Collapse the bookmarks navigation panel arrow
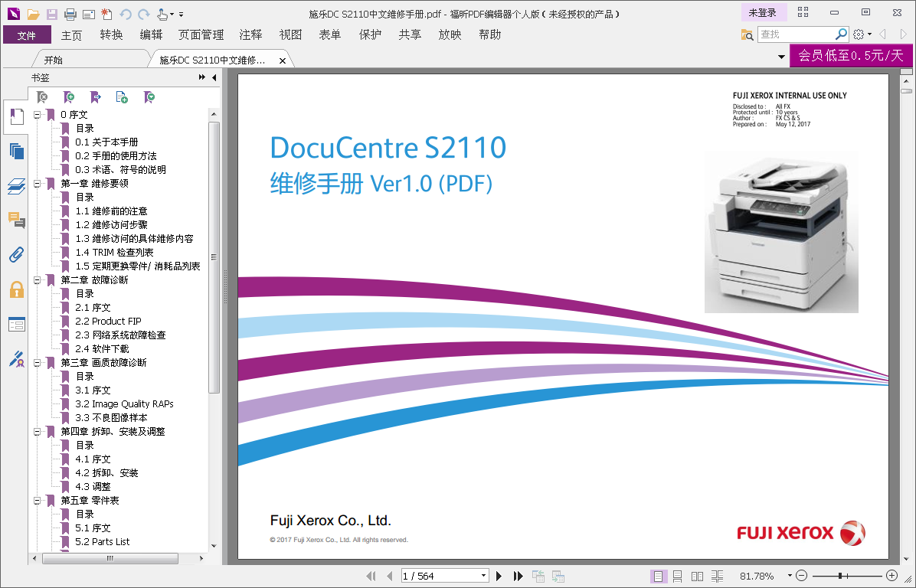This screenshot has height=588, width=916. (x=214, y=77)
